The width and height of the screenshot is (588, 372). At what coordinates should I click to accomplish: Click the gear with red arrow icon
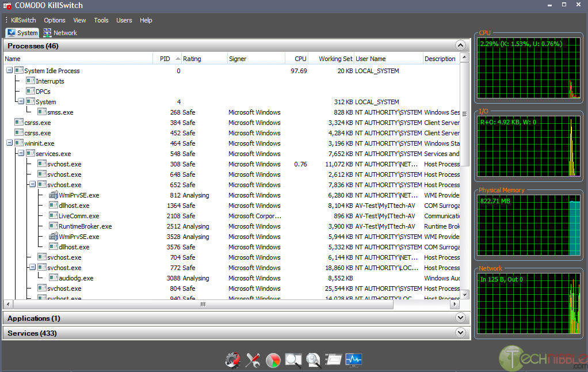point(232,360)
